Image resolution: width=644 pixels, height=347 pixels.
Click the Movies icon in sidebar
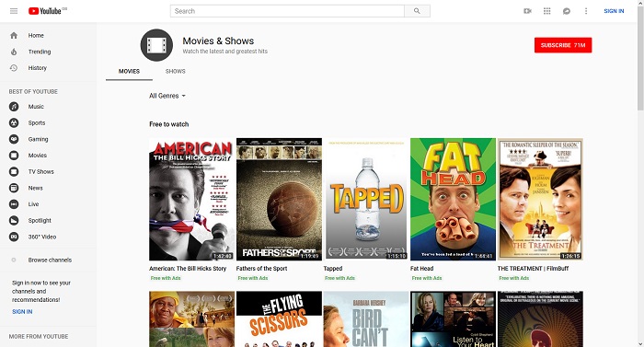click(x=14, y=156)
